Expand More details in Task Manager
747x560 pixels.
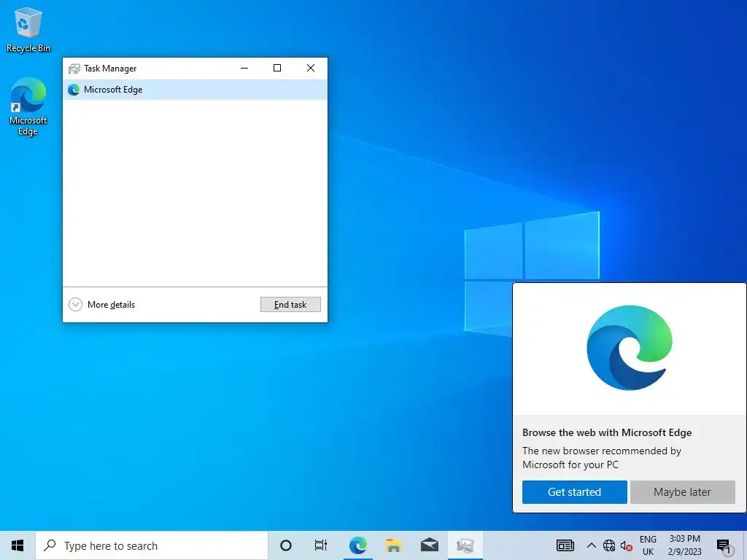tap(102, 304)
